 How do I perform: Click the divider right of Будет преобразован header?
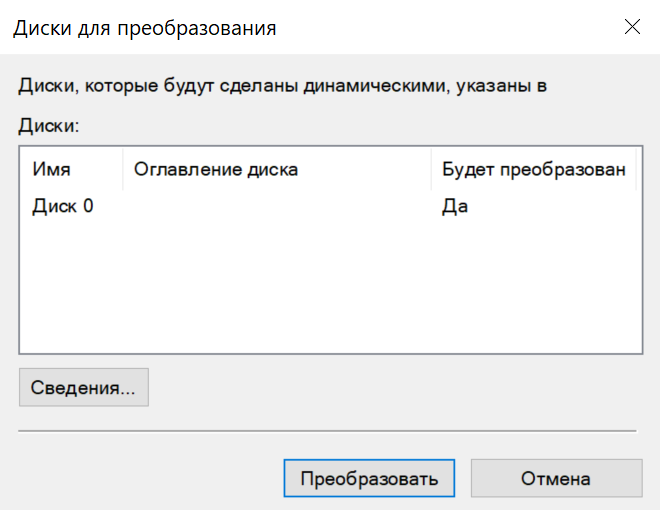[637, 169]
